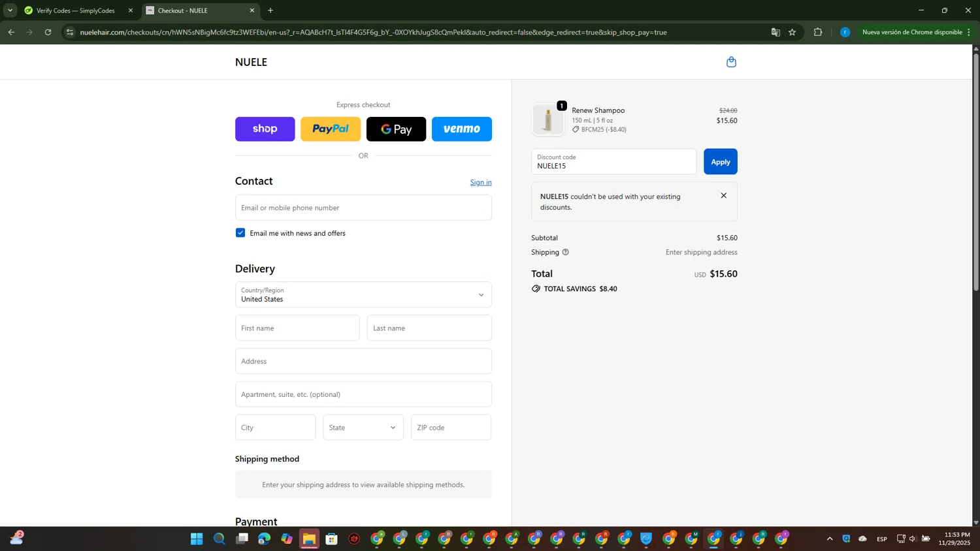The width and height of the screenshot is (980, 551).
Task: Open the Country/Region dropdown
Action: point(363,294)
